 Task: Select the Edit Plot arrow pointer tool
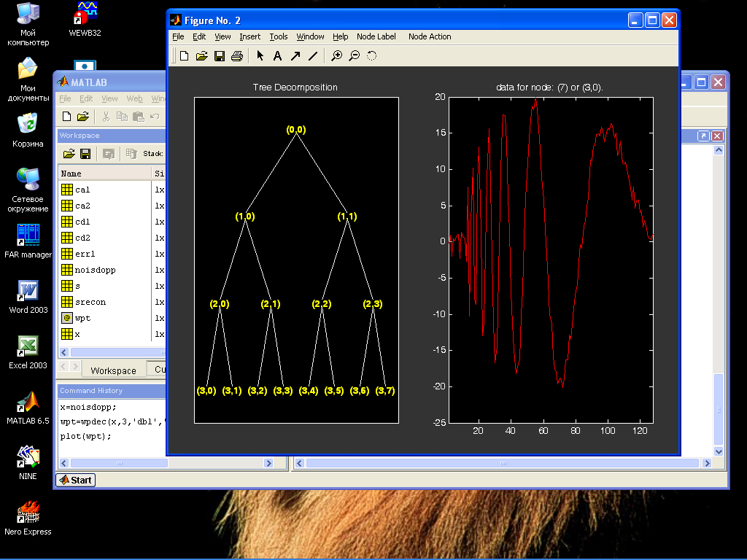coord(260,55)
